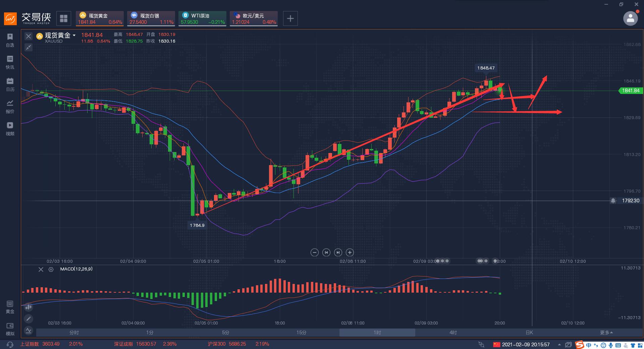Click the network connection plug icon
644x349 pixels.
point(481,345)
